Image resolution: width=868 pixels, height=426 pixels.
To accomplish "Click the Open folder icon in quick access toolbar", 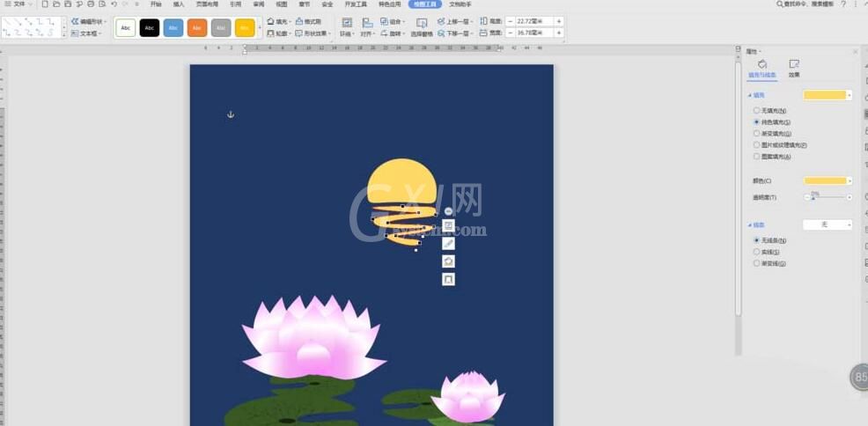I will pyautogui.click(x=56, y=4).
